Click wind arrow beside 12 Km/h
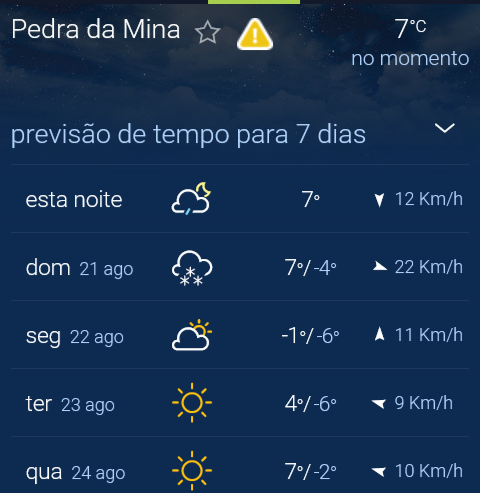 click(x=379, y=200)
